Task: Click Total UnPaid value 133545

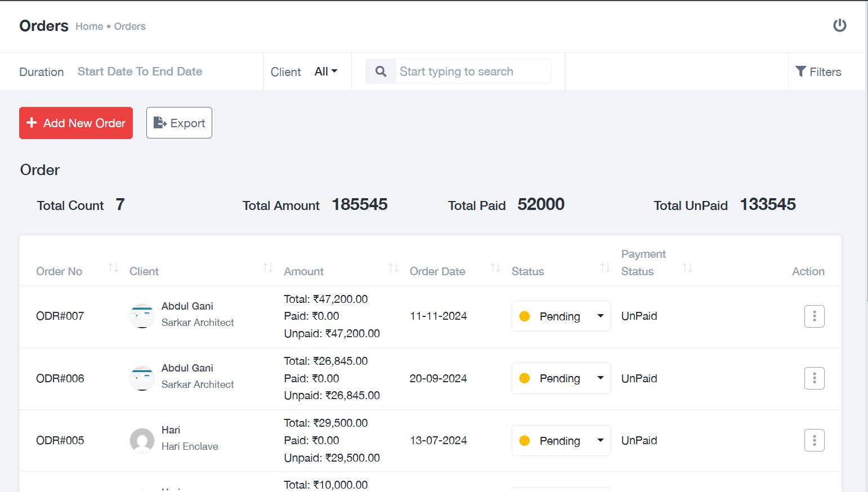Action: click(768, 204)
